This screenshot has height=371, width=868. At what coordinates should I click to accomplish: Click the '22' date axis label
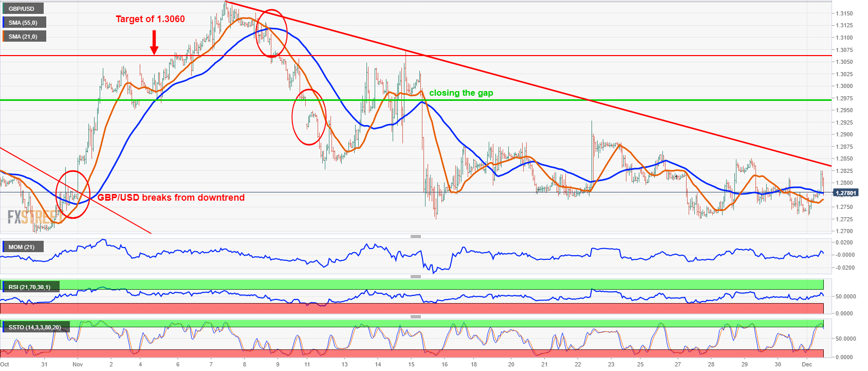(x=578, y=364)
